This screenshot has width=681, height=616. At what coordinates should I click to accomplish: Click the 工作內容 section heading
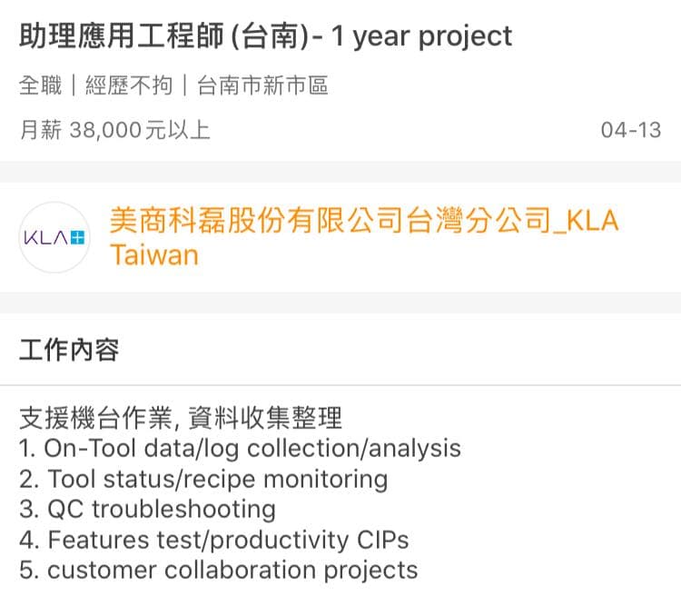(68, 349)
